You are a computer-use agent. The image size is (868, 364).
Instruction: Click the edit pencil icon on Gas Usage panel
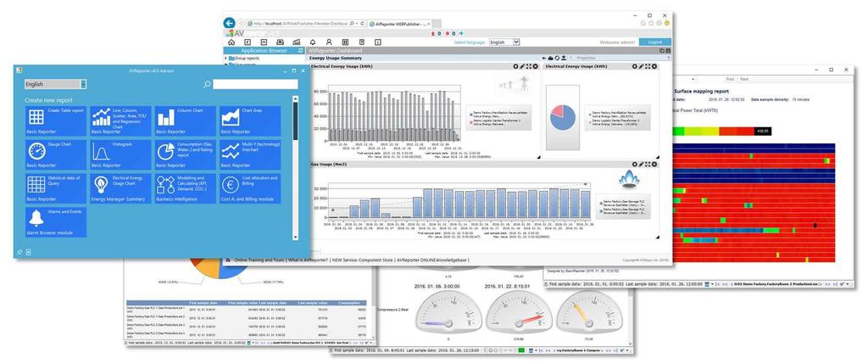(641, 164)
